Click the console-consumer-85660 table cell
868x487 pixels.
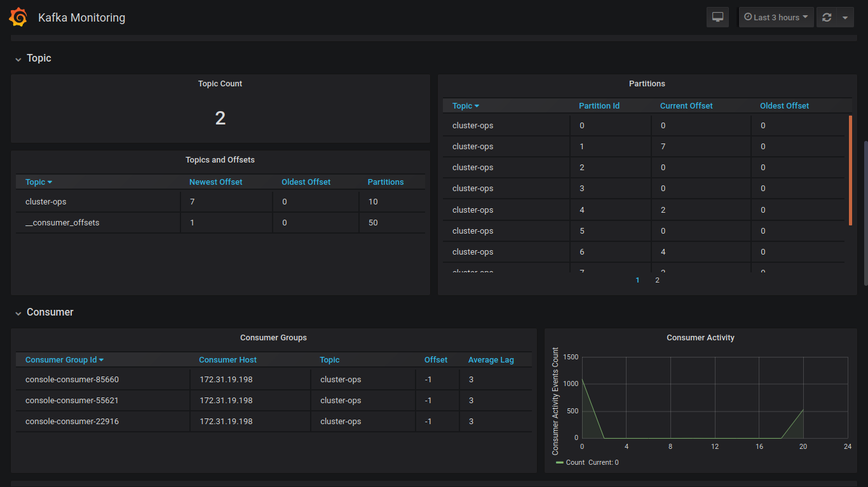click(72, 380)
